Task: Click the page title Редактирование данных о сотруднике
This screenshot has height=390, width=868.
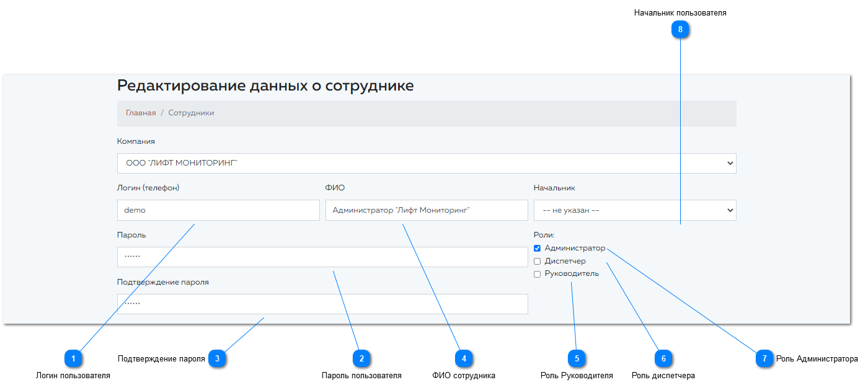Action: [x=265, y=86]
